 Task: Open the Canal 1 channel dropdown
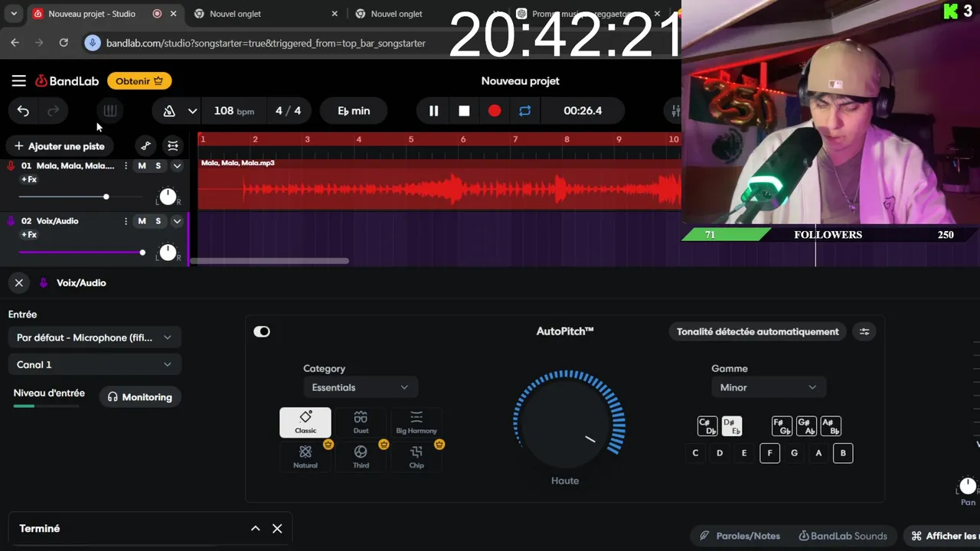pos(95,365)
